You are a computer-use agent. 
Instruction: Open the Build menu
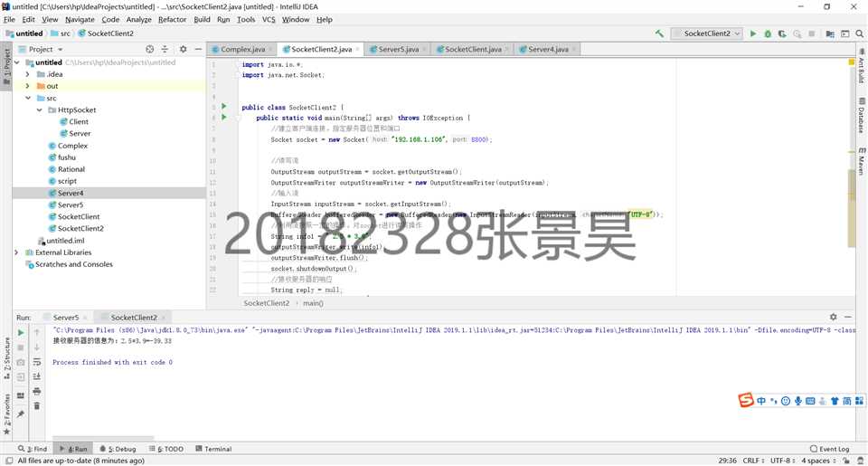pos(202,19)
